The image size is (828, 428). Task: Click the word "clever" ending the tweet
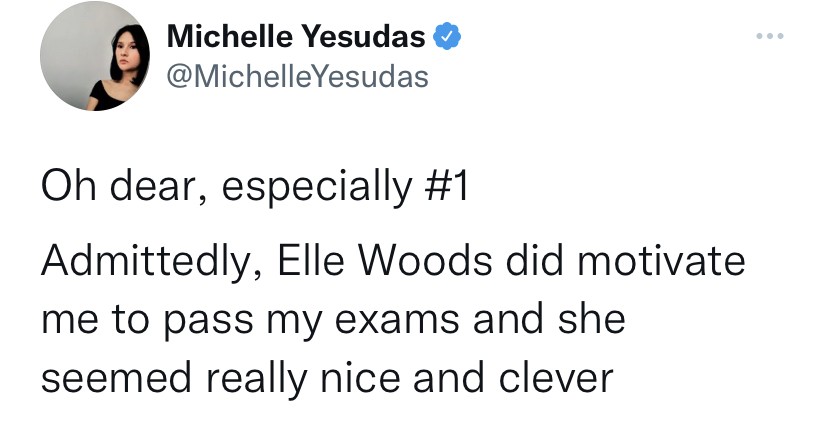pos(556,378)
